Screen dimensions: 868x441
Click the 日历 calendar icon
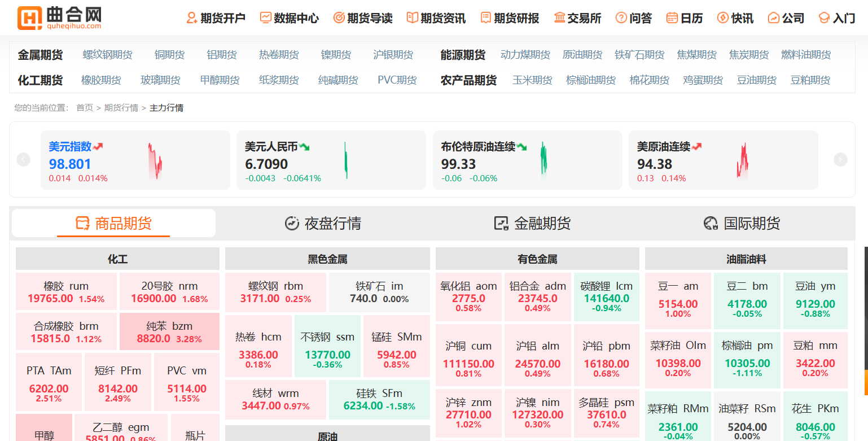point(672,18)
